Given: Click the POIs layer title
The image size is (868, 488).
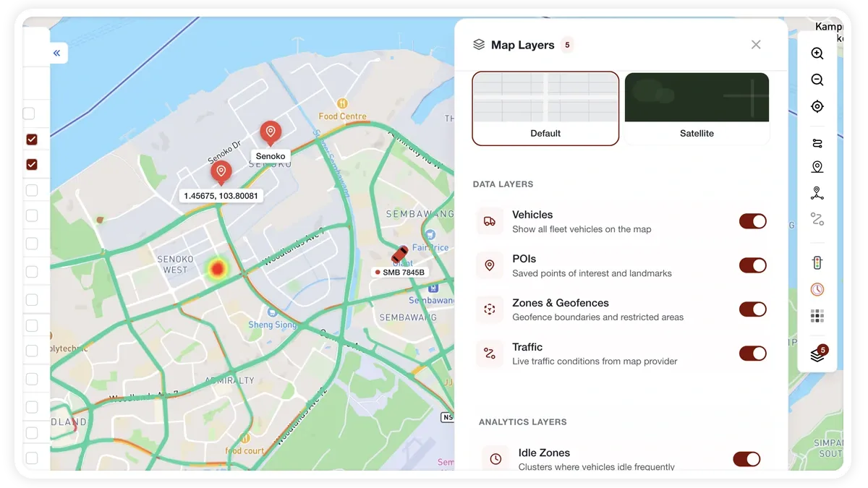Looking at the screenshot, I should pyautogui.click(x=524, y=259).
